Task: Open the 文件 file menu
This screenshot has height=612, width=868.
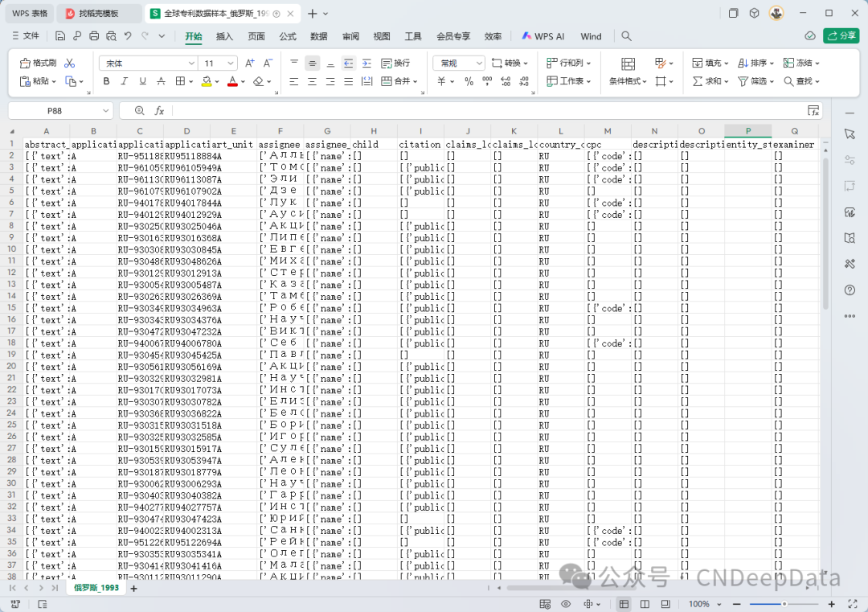Action: point(26,36)
